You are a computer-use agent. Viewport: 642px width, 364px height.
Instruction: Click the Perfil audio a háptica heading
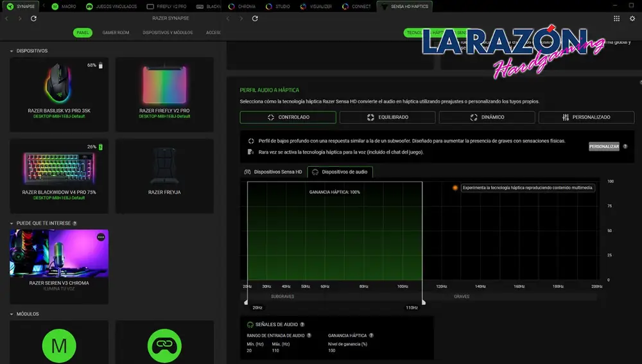point(270,90)
